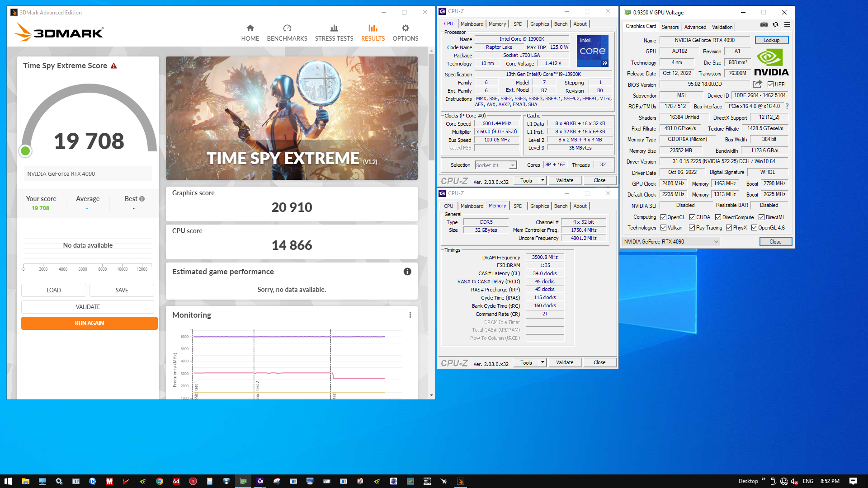This screenshot has width=868, height=488.
Task: Launch Google Chrome from the taskbar
Action: (x=160, y=481)
